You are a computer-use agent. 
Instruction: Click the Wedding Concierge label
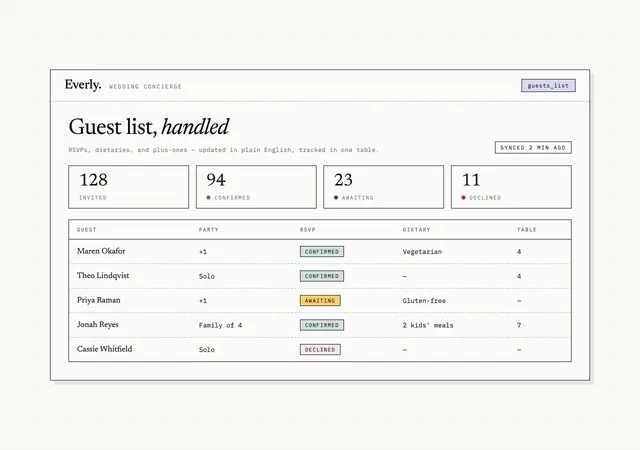coord(145,87)
